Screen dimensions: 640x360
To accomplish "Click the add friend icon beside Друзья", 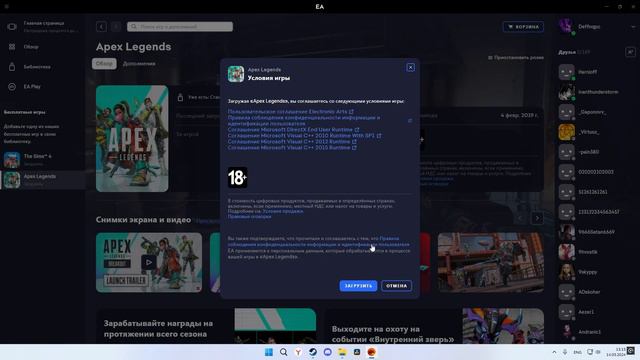I will pos(630,52).
